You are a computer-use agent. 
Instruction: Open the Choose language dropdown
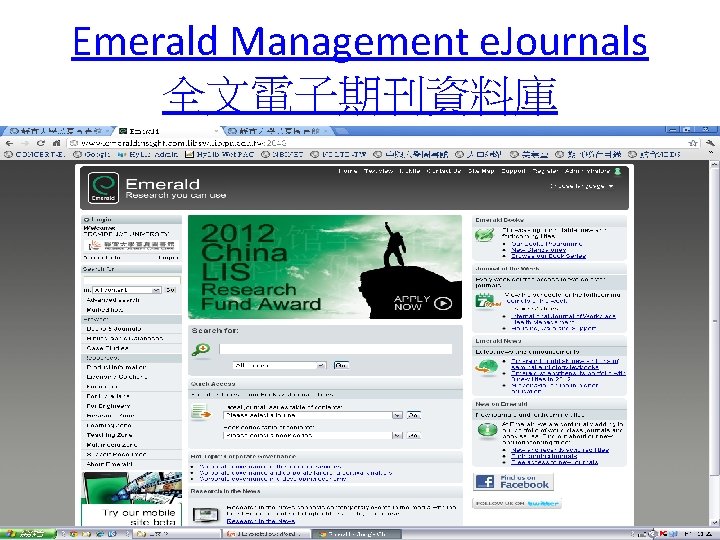tap(581, 186)
